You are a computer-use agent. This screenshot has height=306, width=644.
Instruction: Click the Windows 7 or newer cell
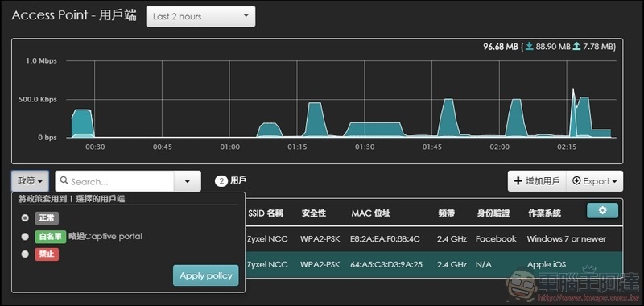[567, 238]
